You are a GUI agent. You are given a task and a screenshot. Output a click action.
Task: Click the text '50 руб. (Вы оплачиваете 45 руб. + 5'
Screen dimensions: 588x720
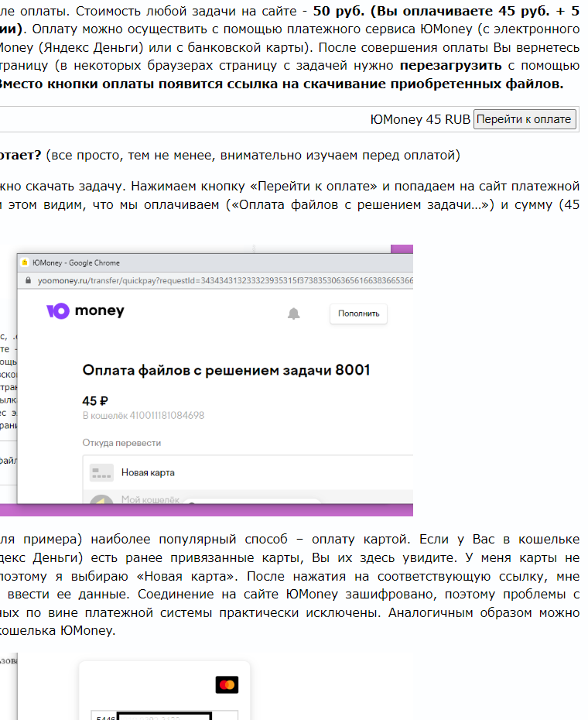446,11
